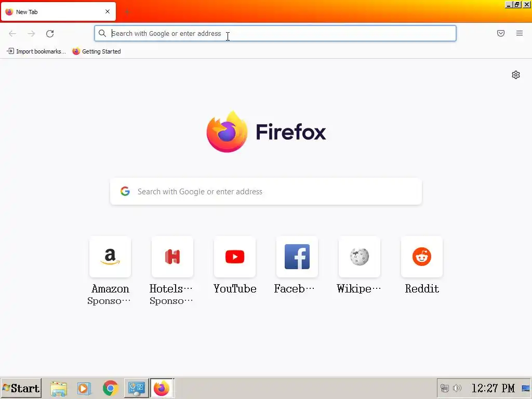The width and height of the screenshot is (532, 399).
Task: Click the network tray icon
Action: 445,388
